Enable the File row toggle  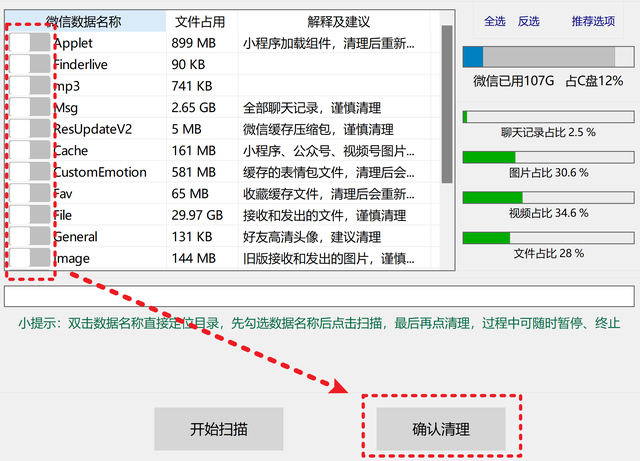coord(30,215)
